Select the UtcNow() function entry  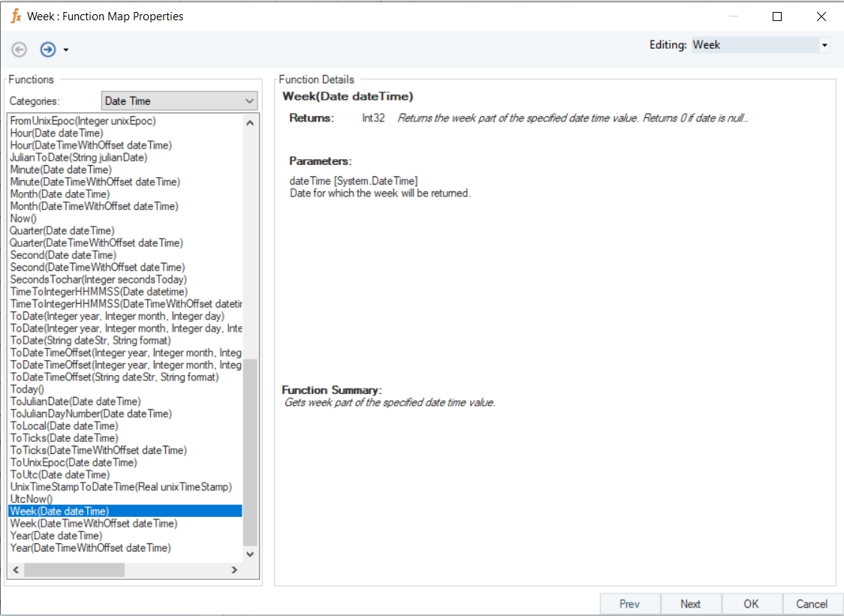coord(32,499)
